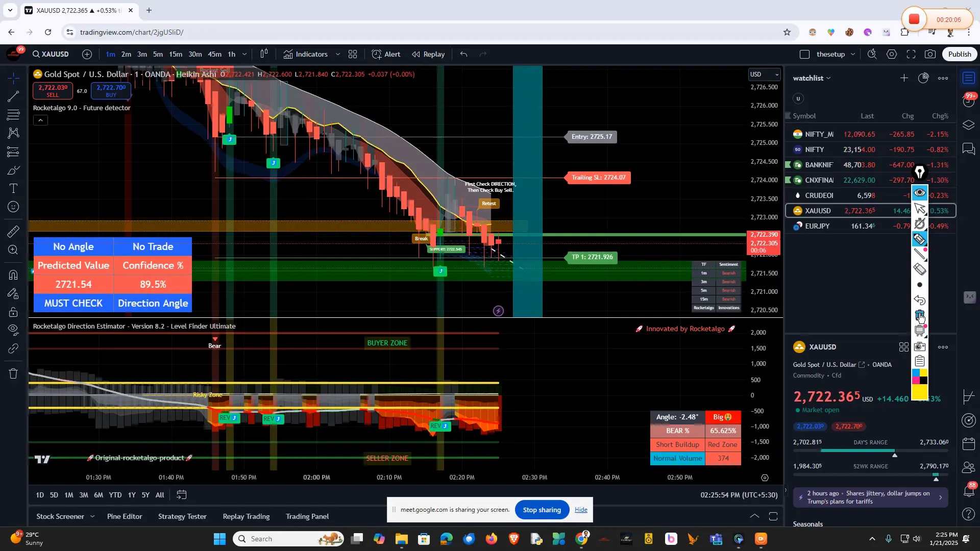This screenshot has width=980, height=551.
Task: Open the Strategy Tester tab
Action: click(x=182, y=516)
